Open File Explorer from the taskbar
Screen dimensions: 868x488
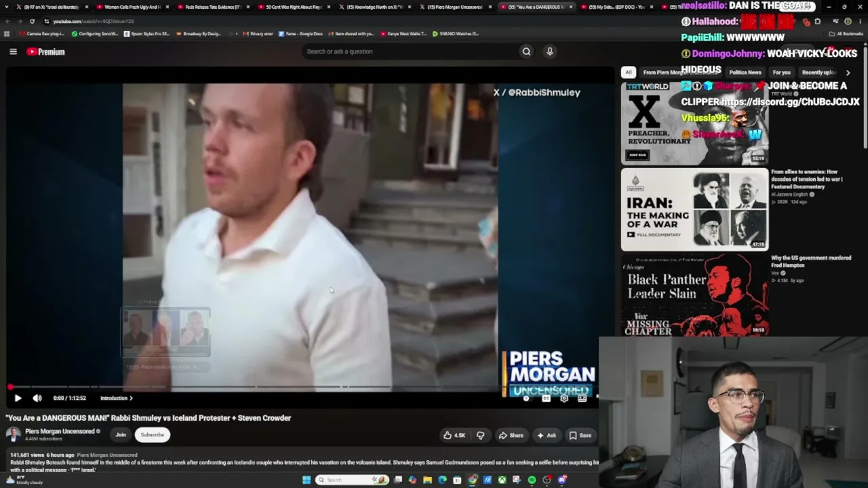coord(427,480)
